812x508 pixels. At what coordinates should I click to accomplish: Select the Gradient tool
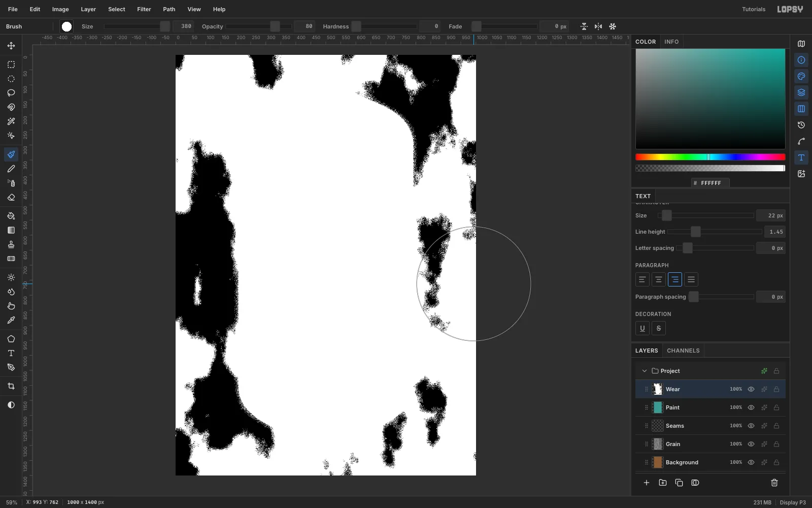click(x=11, y=230)
